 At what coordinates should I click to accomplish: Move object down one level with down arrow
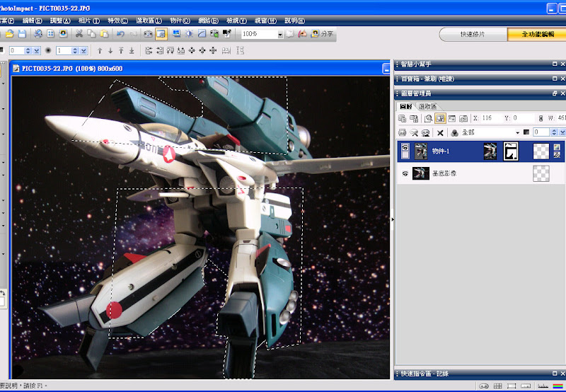pyautogui.click(x=110, y=51)
